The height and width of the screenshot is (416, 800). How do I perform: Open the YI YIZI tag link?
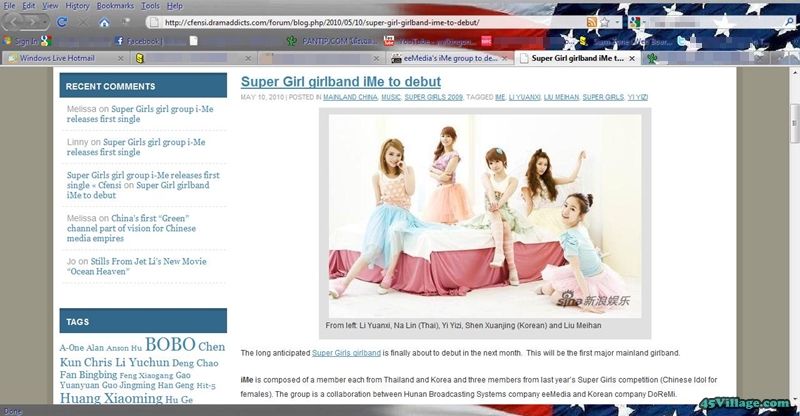click(x=638, y=97)
